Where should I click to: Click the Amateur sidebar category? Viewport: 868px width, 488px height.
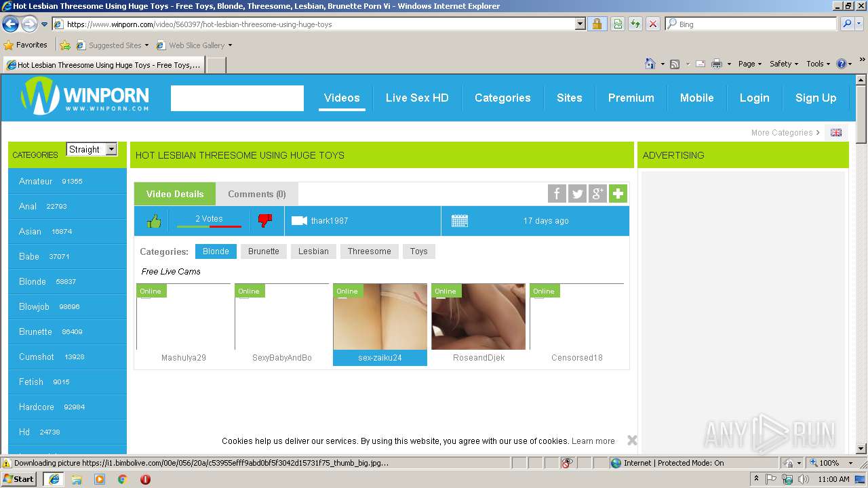pyautogui.click(x=67, y=182)
